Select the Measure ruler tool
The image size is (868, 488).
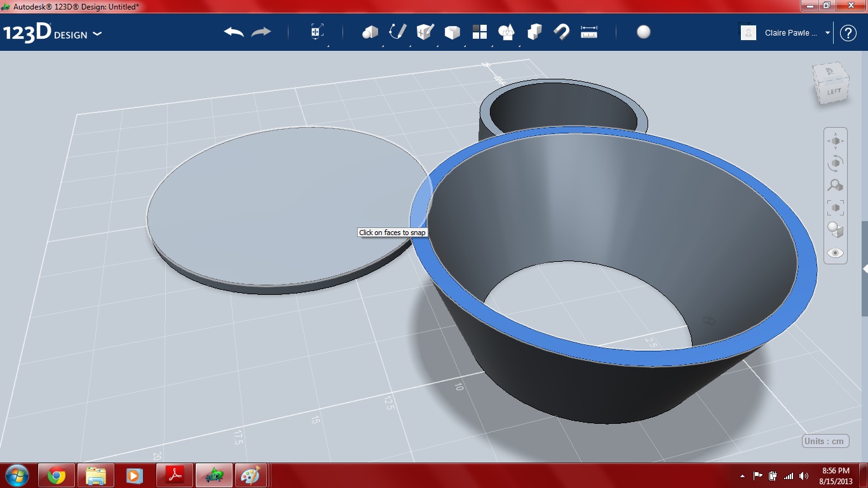[x=589, y=32]
